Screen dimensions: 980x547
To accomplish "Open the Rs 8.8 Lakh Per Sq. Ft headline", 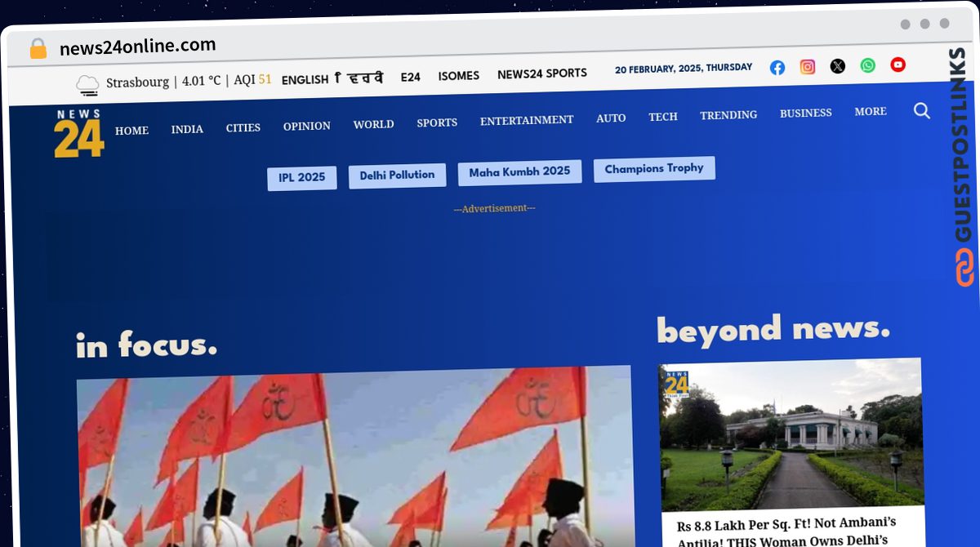I will [786, 531].
